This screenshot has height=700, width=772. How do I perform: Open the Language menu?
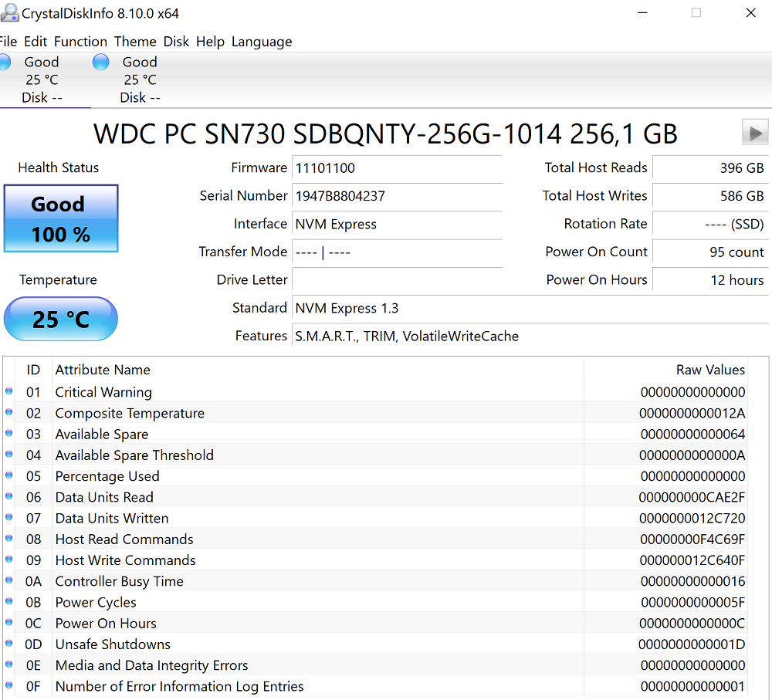tap(262, 42)
